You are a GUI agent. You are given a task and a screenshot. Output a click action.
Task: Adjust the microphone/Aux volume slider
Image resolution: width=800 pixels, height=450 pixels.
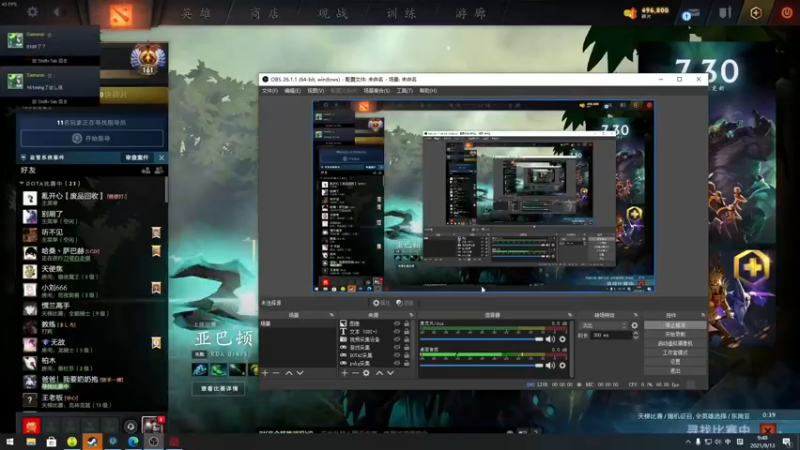tap(481, 339)
